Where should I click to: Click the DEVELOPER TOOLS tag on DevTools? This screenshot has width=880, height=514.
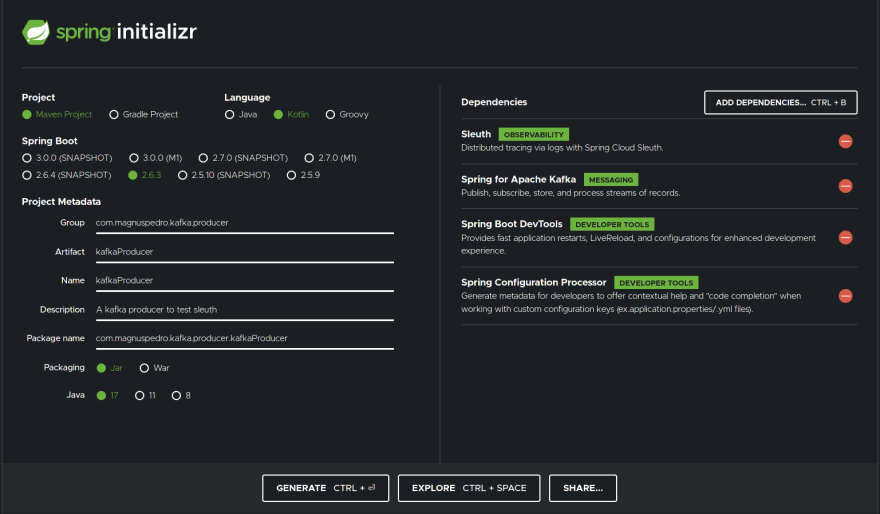point(612,224)
